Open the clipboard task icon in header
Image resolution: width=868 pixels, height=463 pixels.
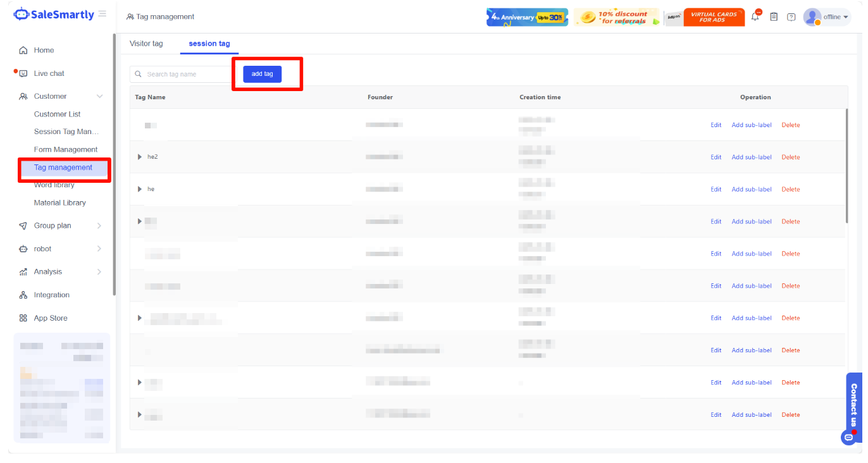click(x=773, y=17)
